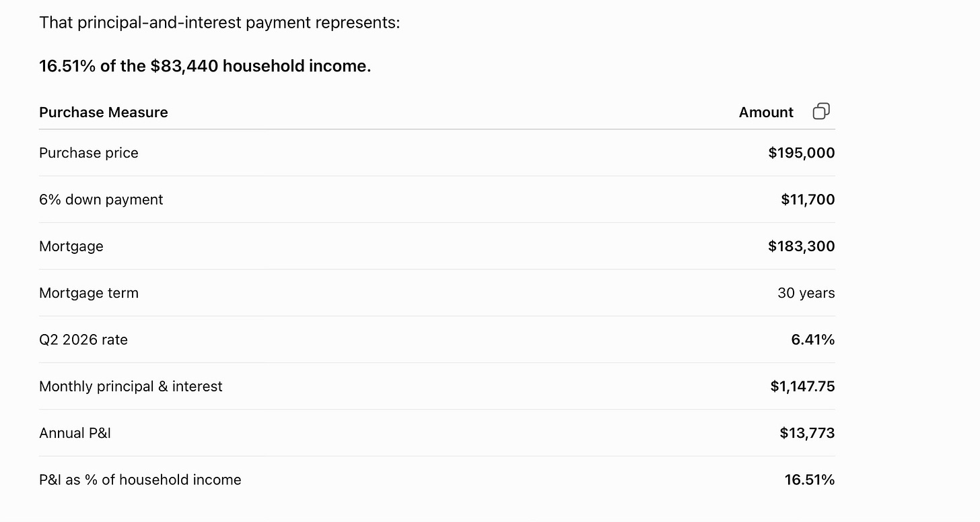Select the $195,000 purchase price value
Viewport: 980px width, 522px height.
coord(802,153)
